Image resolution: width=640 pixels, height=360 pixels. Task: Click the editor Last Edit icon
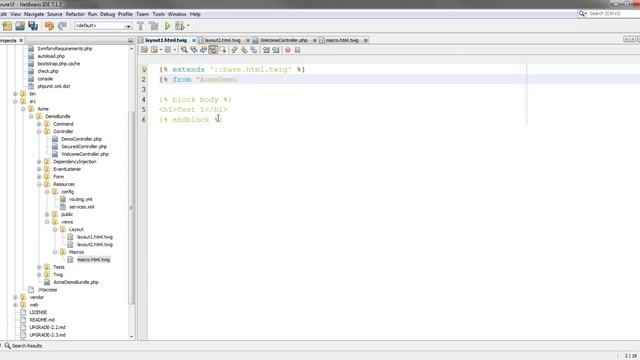(144, 50)
